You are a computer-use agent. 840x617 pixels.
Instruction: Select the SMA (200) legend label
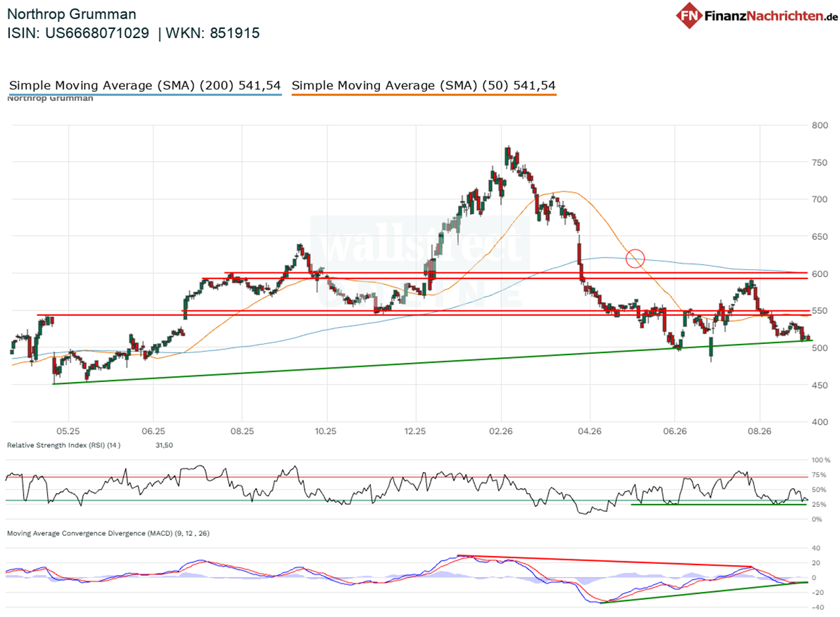point(145,85)
